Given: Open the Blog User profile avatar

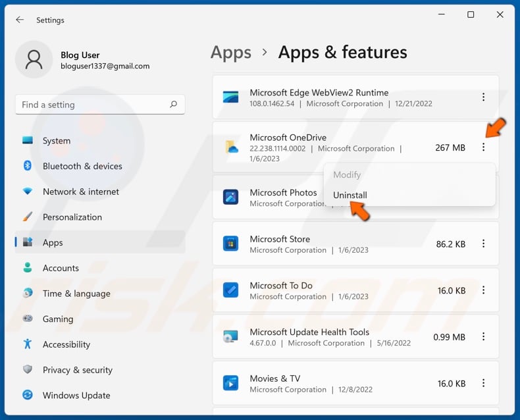Looking at the screenshot, I should (x=34, y=60).
